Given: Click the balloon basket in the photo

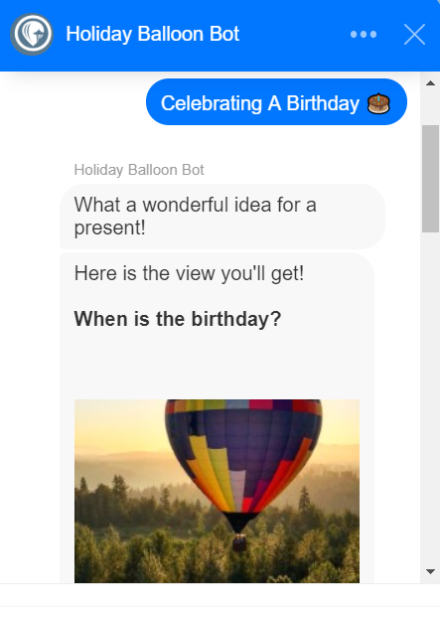Looking at the screenshot, I should [x=240, y=542].
